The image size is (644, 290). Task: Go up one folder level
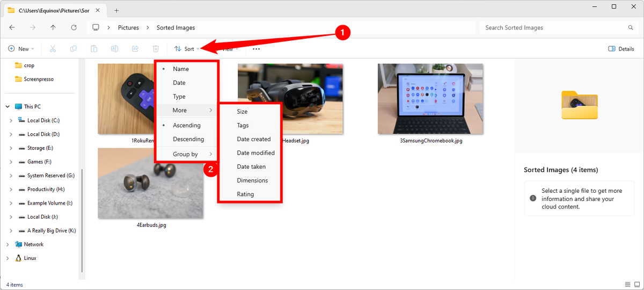53,27
